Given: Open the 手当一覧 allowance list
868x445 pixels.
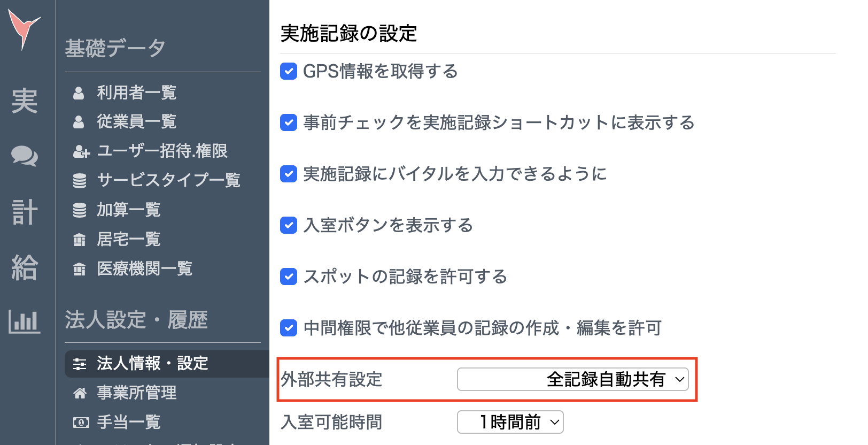Looking at the screenshot, I should pos(128,422).
